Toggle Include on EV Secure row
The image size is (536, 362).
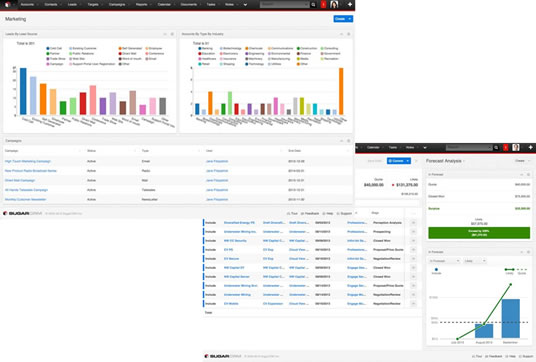[211, 259]
